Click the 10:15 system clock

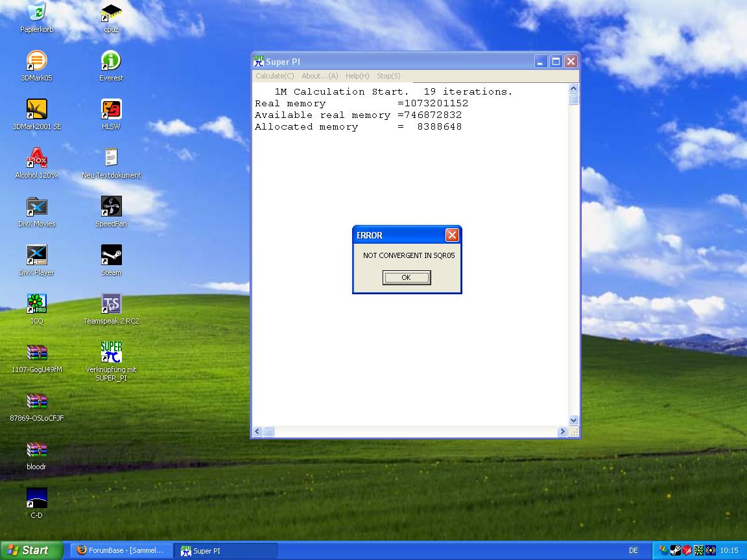(729, 550)
